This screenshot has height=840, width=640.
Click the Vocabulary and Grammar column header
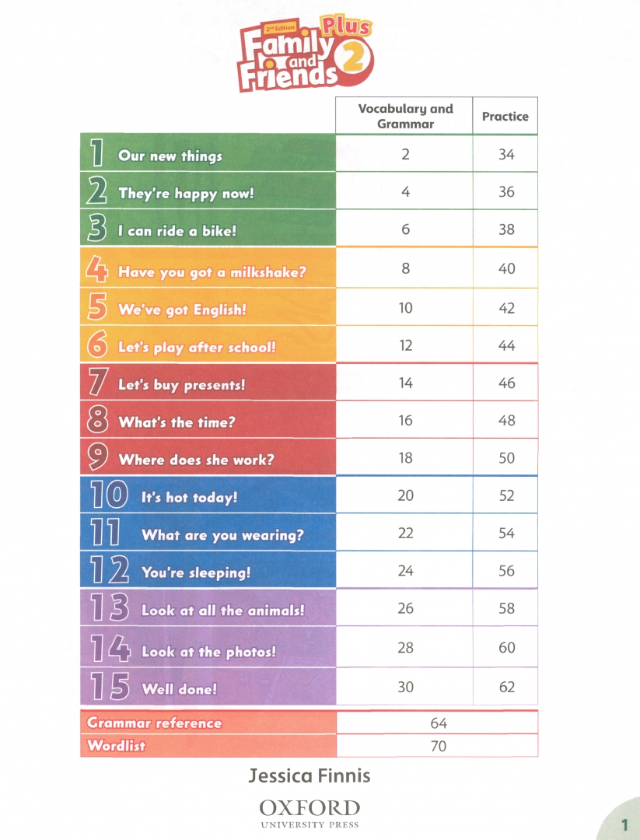404,116
